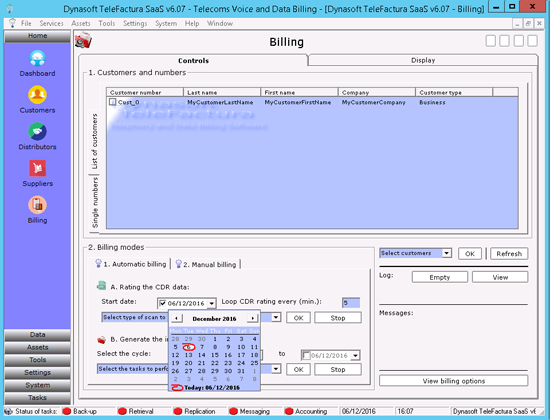Click the Empty log button
Viewport: 550px width, 420px height.
[x=440, y=277]
